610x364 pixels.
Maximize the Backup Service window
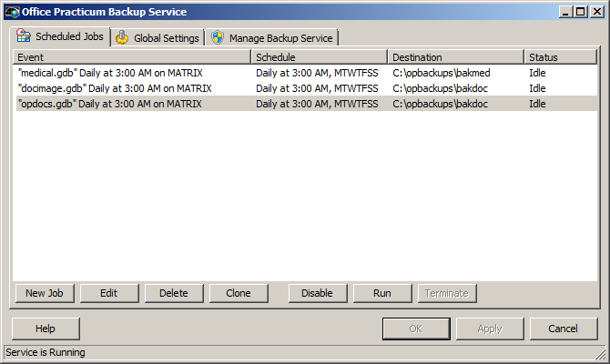[580, 12]
